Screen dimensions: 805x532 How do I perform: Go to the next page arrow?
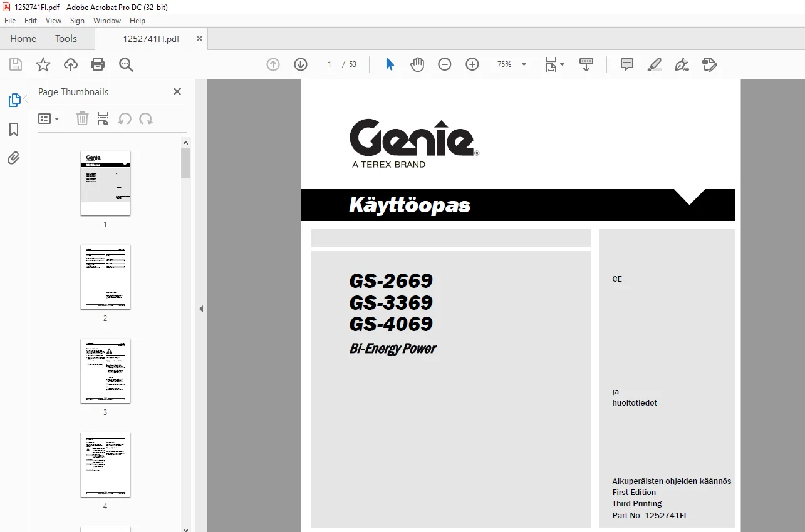[301, 64]
